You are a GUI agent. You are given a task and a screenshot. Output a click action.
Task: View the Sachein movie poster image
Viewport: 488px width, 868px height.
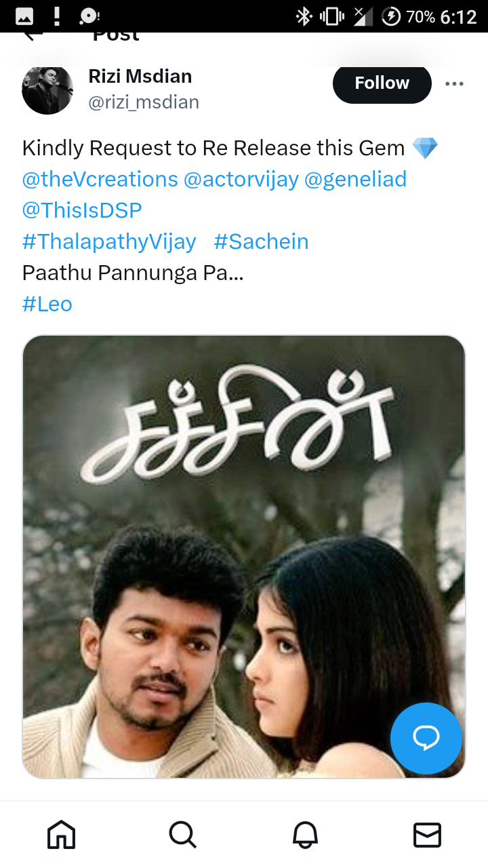(x=244, y=557)
